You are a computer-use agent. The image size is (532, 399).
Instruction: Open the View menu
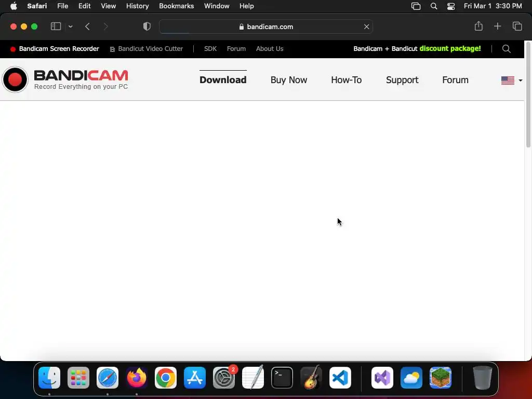[108, 6]
